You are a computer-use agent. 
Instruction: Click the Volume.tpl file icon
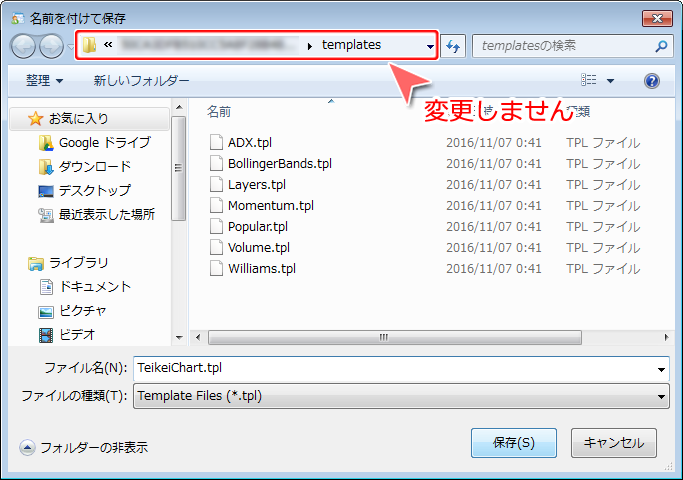pos(216,247)
